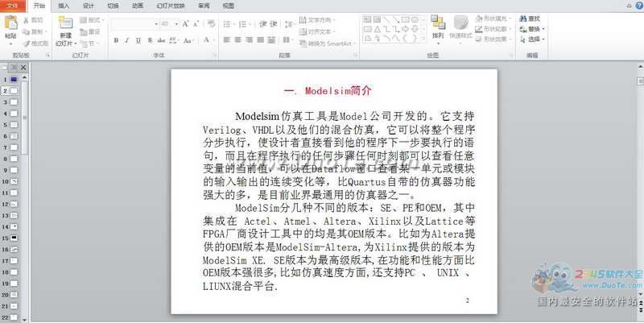Viewport: 644px width, 323px height.
Task: Click the Cut (剪切) command
Action: pyautogui.click(x=32, y=19)
